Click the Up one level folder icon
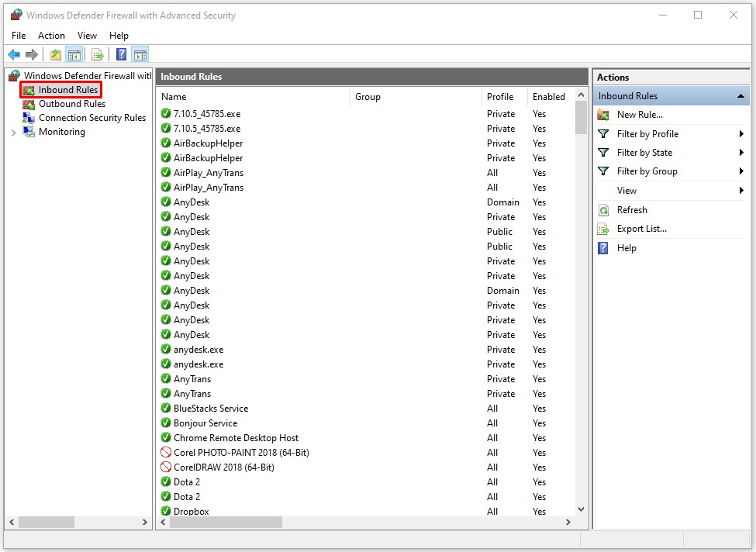The height and width of the screenshot is (552, 756). click(55, 54)
